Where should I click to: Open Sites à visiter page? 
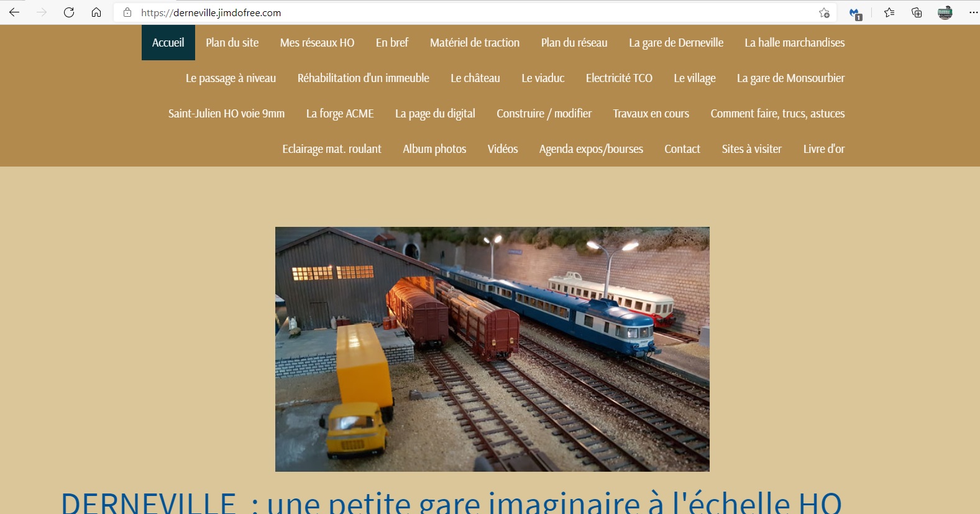(x=752, y=149)
